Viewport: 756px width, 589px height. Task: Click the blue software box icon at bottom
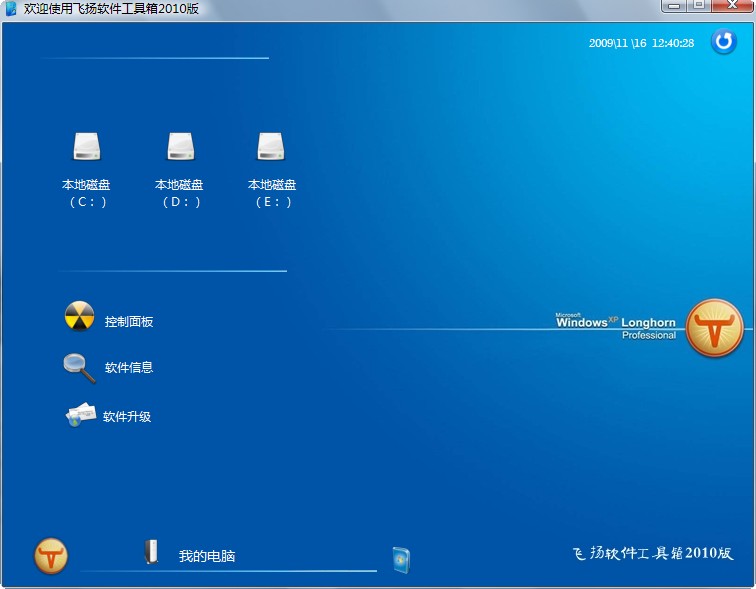point(401,560)
